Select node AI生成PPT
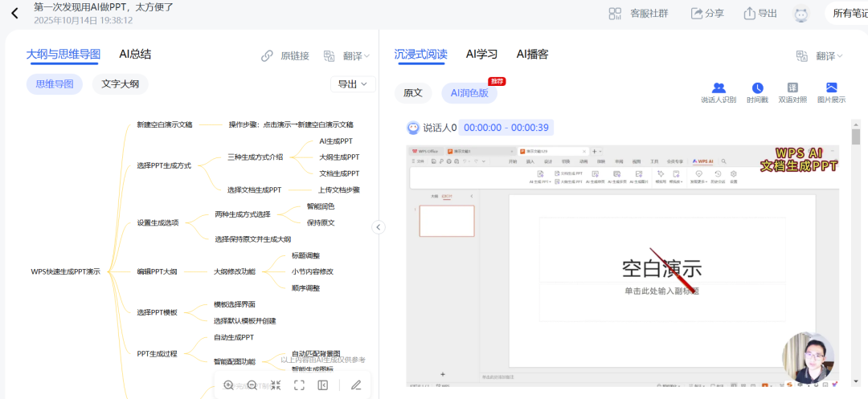This screenshot has width=868, height=399. coord(336,141)
